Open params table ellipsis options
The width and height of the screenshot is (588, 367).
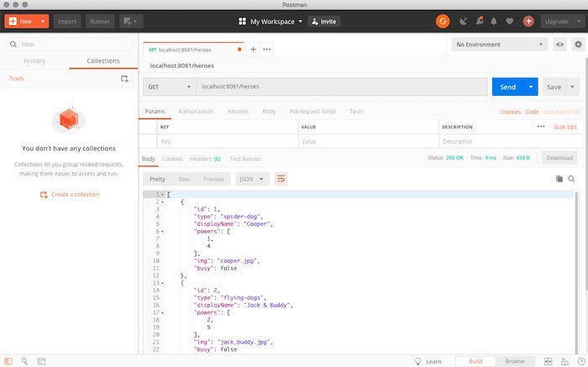(541, 127)
